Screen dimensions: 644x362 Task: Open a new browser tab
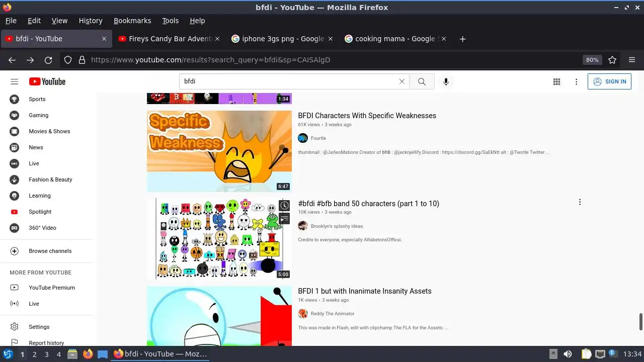point(462,39)
